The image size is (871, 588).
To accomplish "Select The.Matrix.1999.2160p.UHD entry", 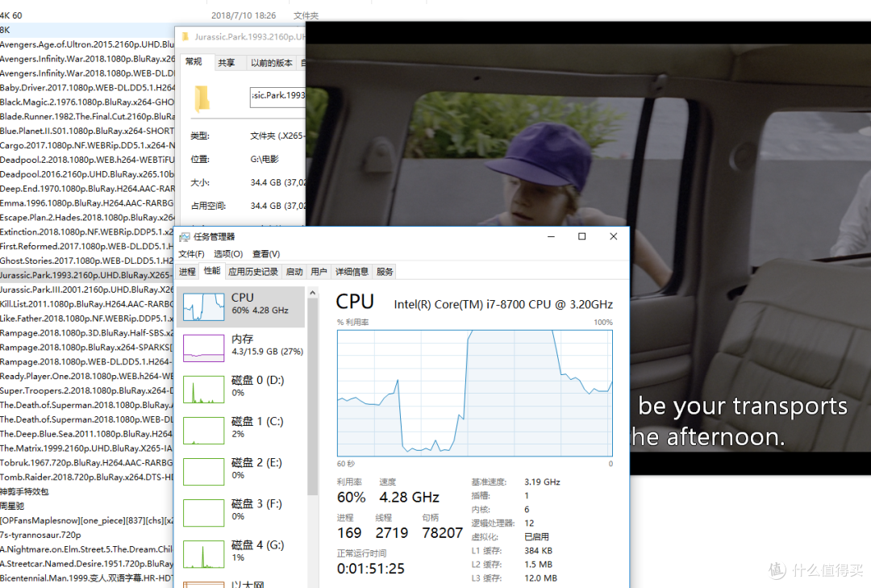I will pos(87,449).
